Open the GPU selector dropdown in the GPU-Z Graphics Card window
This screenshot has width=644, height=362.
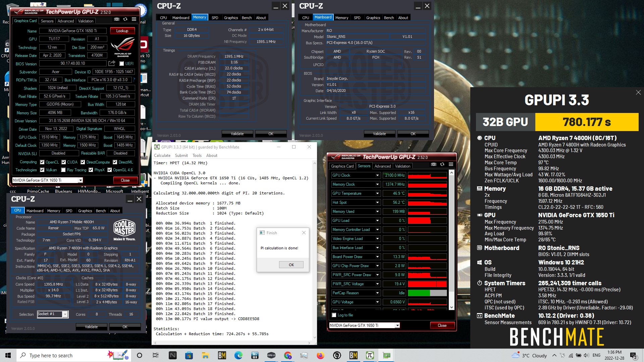coord(80,180)
